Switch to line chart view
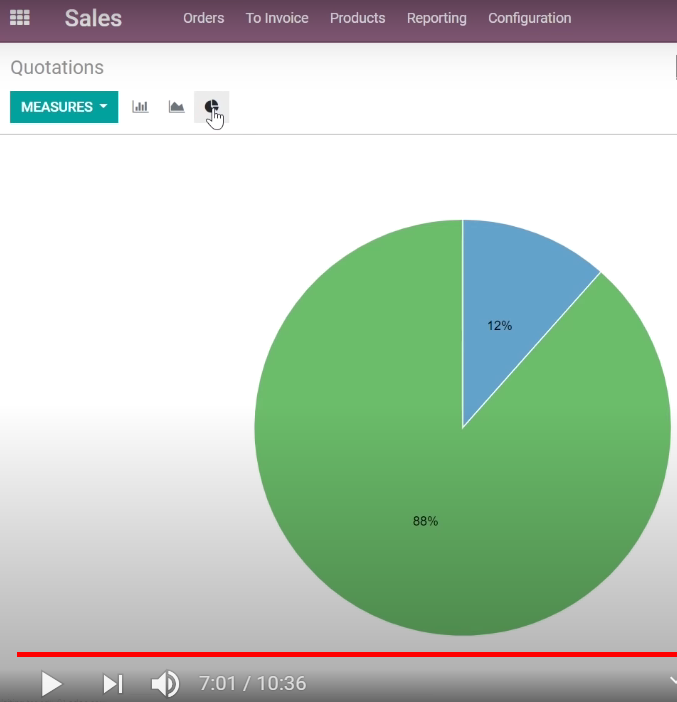The width and height of the screenshot is (677, 702). click(176, 107)
